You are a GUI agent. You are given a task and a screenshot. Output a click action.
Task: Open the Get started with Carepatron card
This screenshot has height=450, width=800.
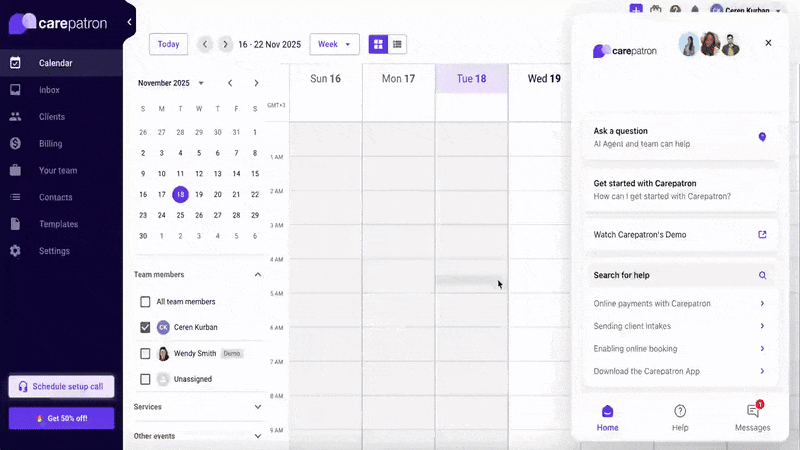point(680,190)
